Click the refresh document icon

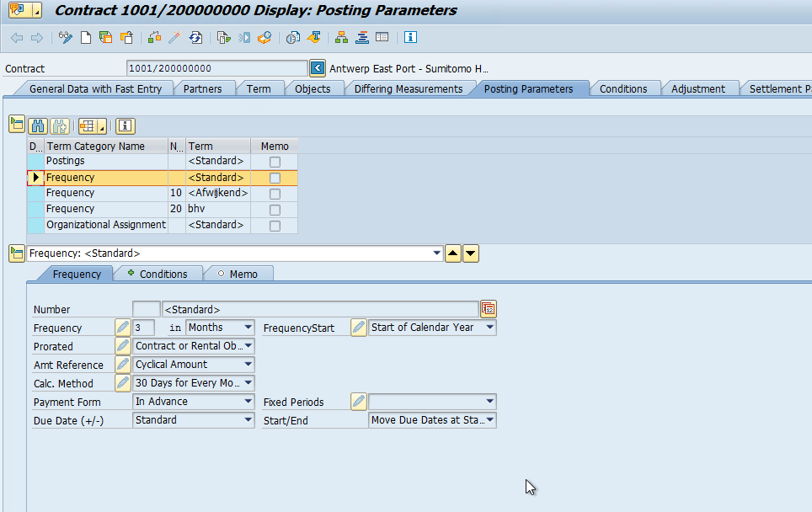195,37
